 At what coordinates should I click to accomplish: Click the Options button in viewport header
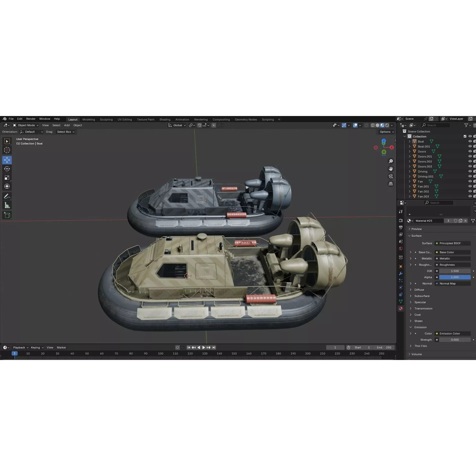pos(386,132)
